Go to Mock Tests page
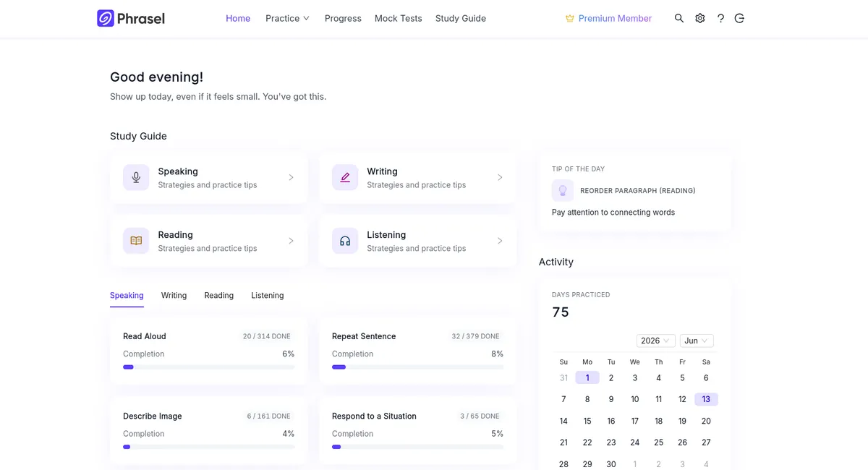 398,18
